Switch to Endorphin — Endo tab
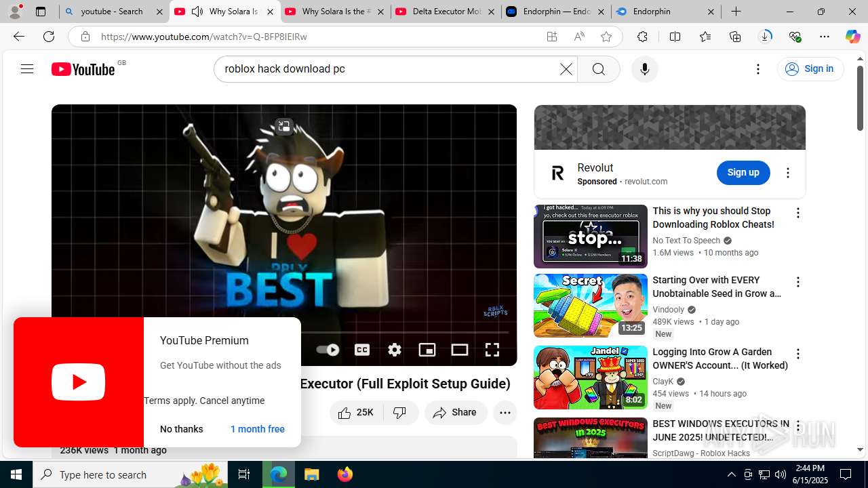Image resolution: width=868 pixels, height=488 pixels. click(x=557, y=12)
